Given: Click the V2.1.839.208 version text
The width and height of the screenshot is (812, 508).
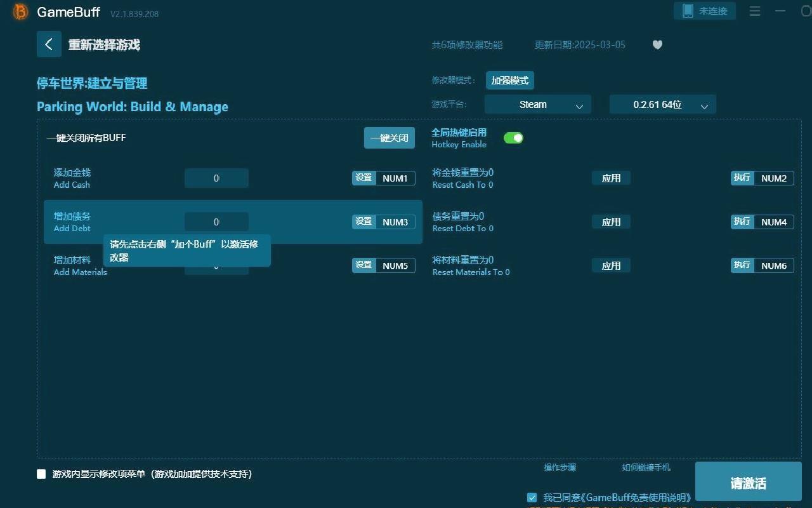Looking at the screenshot, I should [134, 13].
